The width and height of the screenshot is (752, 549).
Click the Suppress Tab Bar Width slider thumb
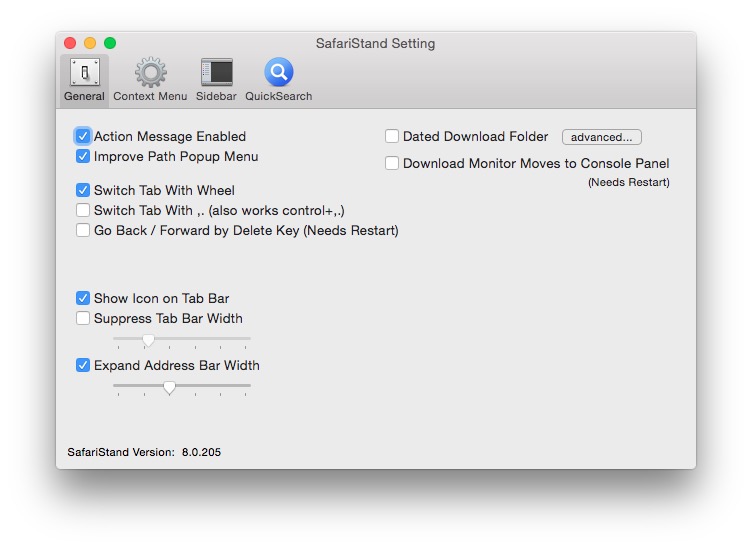[149, 340]
